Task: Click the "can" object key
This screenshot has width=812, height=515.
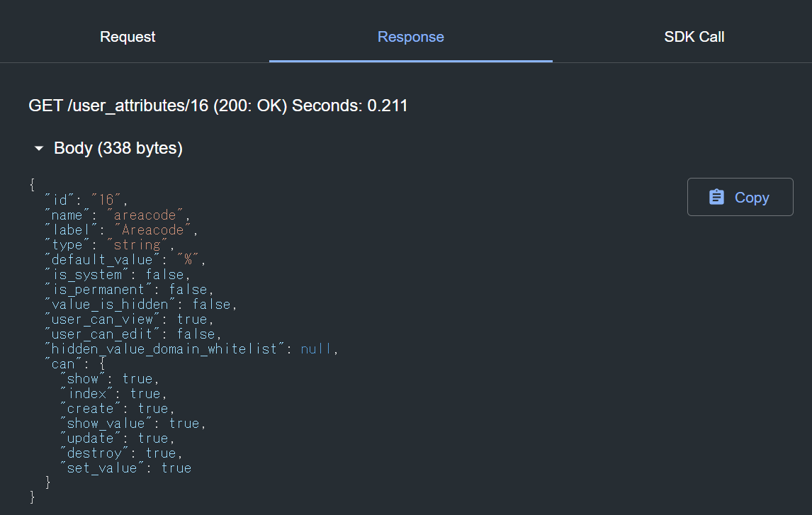Action: (x=63, y=364)
